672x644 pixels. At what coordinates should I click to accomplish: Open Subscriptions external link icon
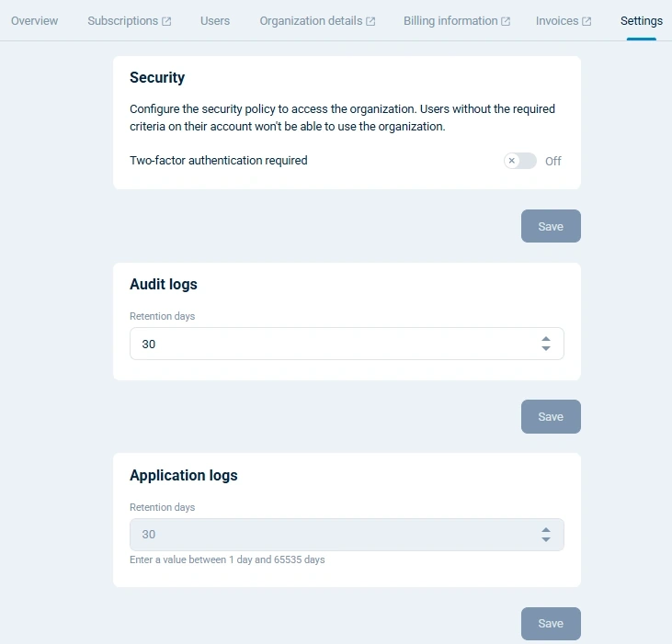click(x=166, y=21)
